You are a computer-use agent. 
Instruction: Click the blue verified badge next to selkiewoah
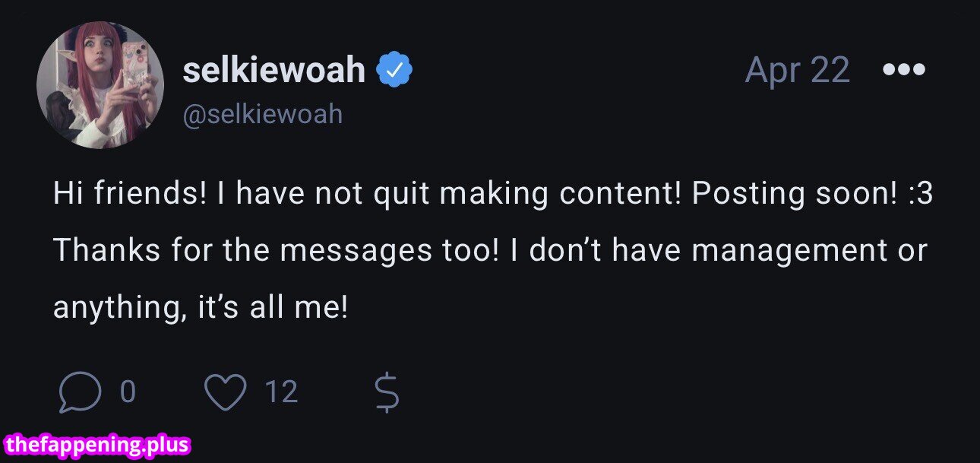[x=394, y=69]
